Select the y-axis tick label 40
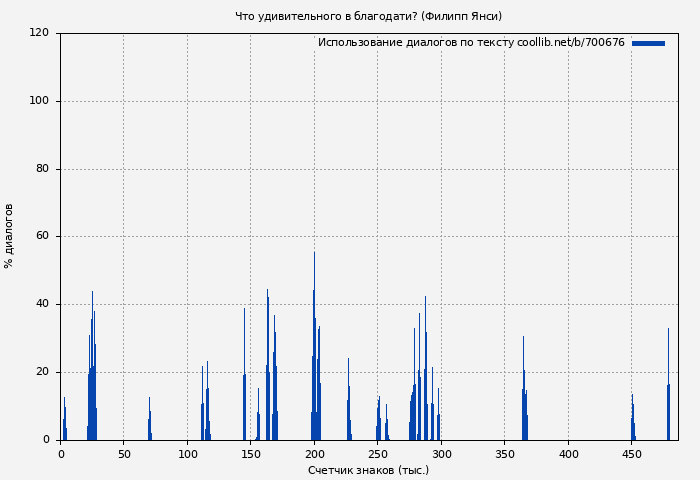700x480 pixels. point(42,304)
